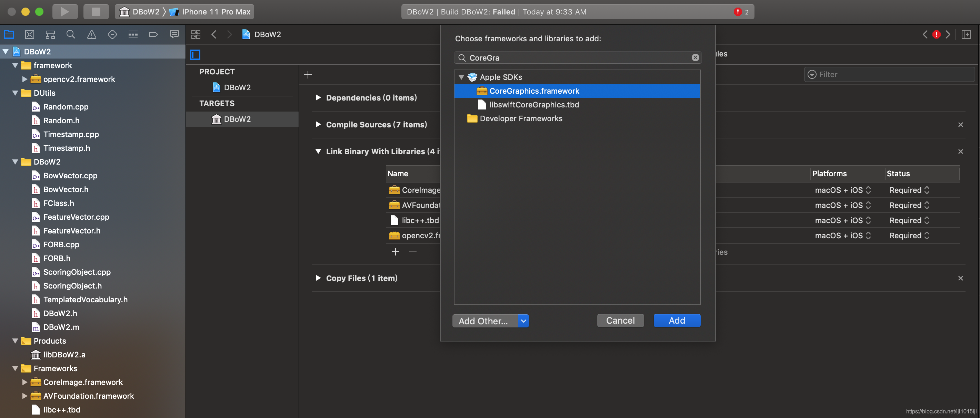Image resolution: width=980 pixels, height=418 pixels.
Task: Change CoreImage status Required popup
Action: tap(909, 190)
